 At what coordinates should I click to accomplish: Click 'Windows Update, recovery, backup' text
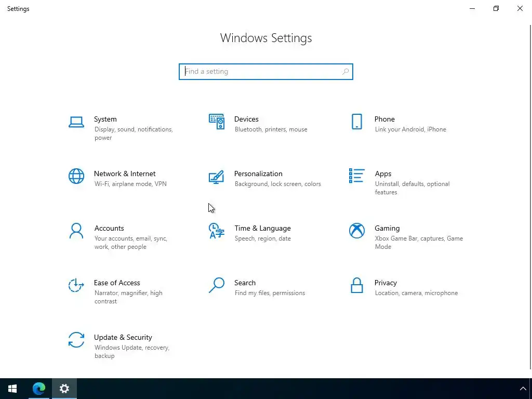pyautogui.click(x=131, y=352)
